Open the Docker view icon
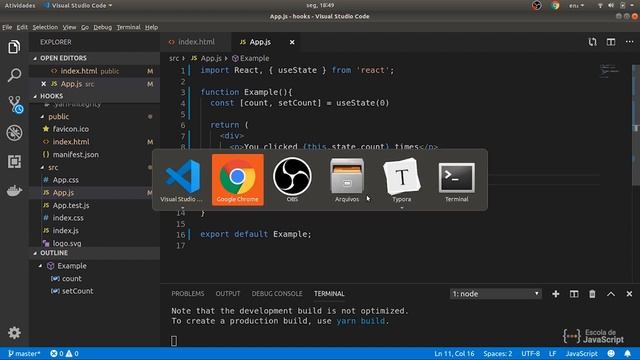 pyautogui.click(x=14, y=191)
